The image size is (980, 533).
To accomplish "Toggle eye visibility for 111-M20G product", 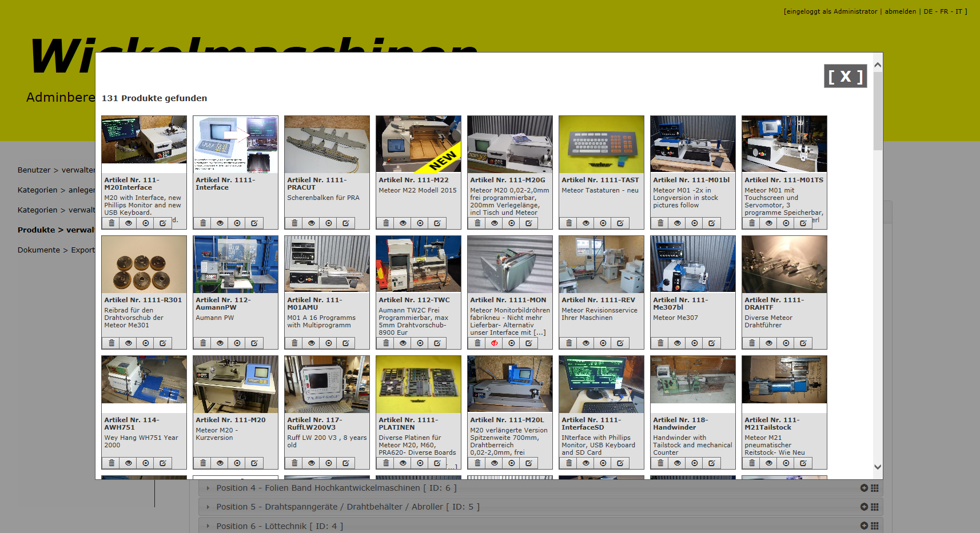I will [x=495, y=223].
